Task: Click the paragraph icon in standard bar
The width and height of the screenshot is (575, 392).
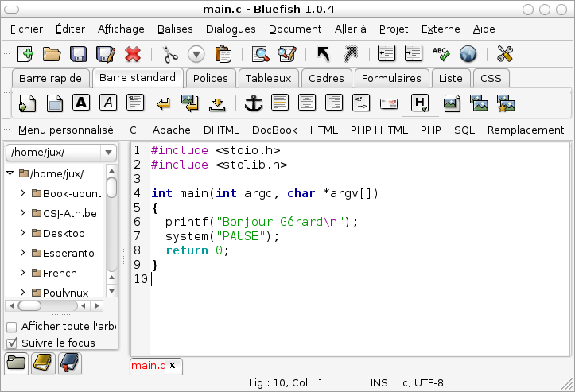Action: click(x=135, y=103)
